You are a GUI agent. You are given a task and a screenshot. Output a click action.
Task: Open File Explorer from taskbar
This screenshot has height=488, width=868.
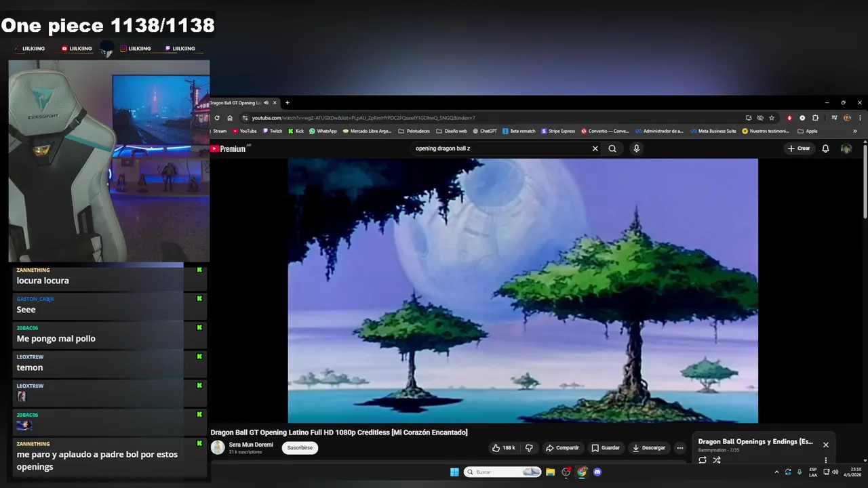(551, 472)
